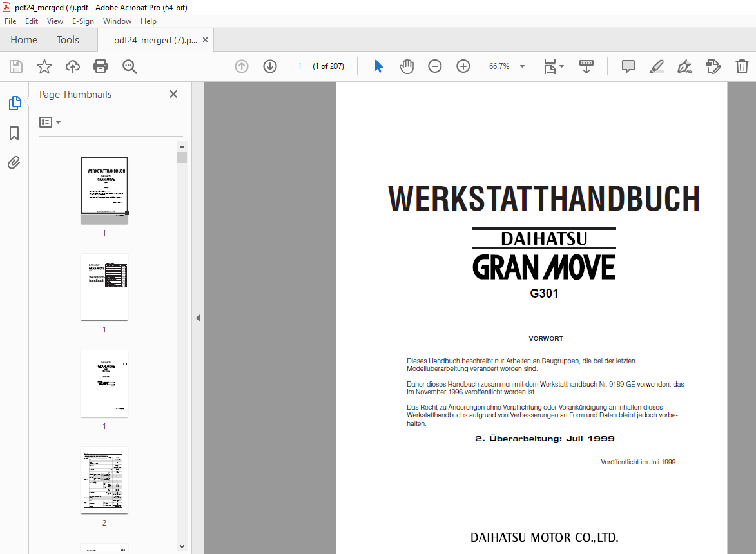
Task: Switch to the Tools tab
Action: pyautogui.click(x=68, y=40)
